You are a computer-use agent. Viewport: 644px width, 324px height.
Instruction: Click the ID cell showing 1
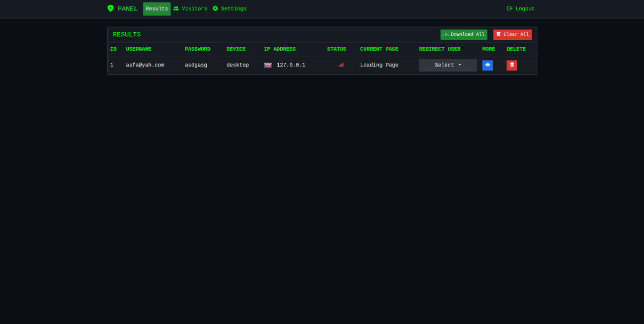click(x=112, y=65)
